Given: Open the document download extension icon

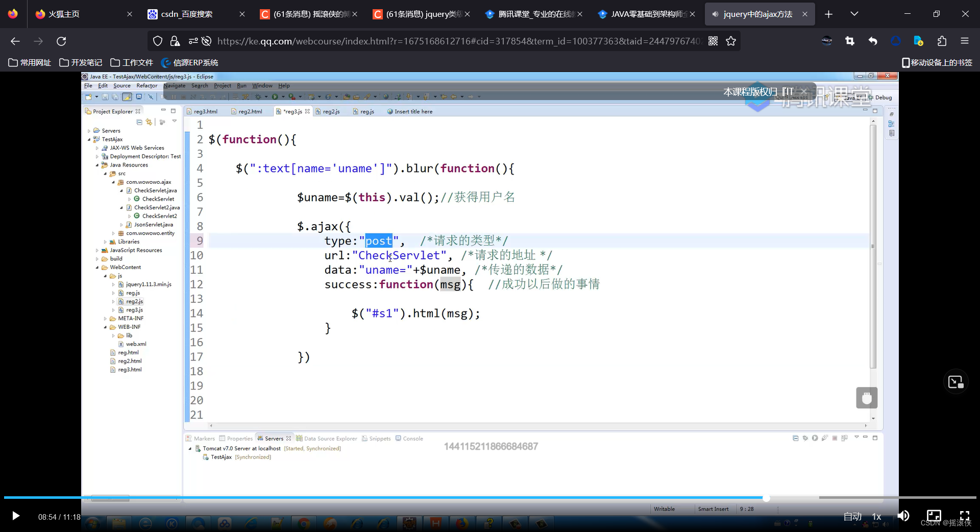Looking at the screenshot, I should coord(918,41).
